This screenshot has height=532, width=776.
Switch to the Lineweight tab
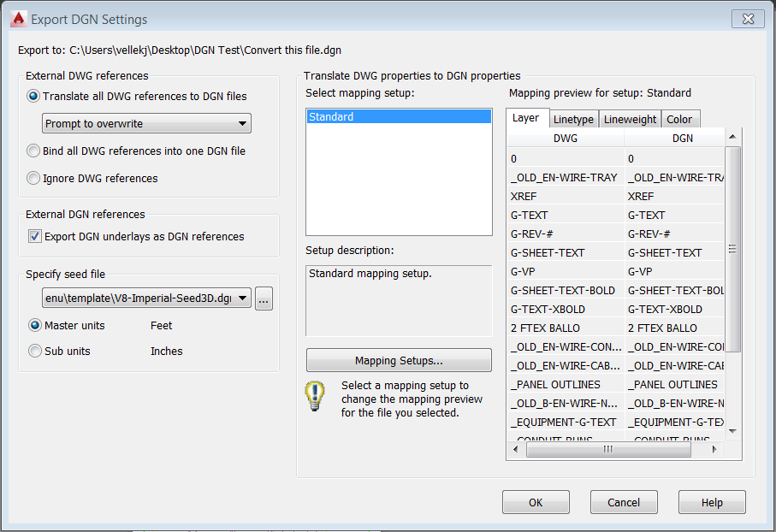tap(631, 118)
